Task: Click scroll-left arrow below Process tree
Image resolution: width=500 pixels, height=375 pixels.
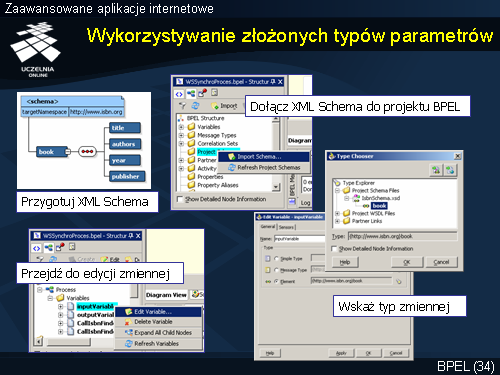Action: [39, 341]
